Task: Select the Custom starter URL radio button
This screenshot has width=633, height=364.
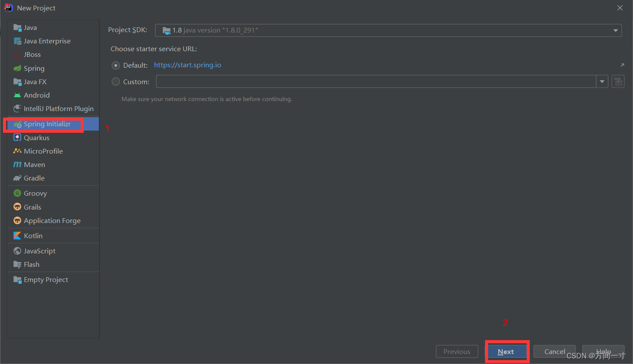Action: coord(116,82)
